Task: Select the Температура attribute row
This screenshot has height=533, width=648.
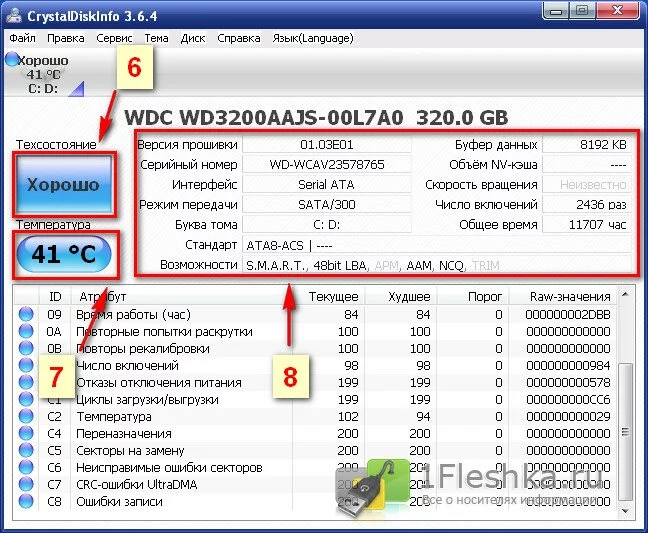Action: pos(315,416)
